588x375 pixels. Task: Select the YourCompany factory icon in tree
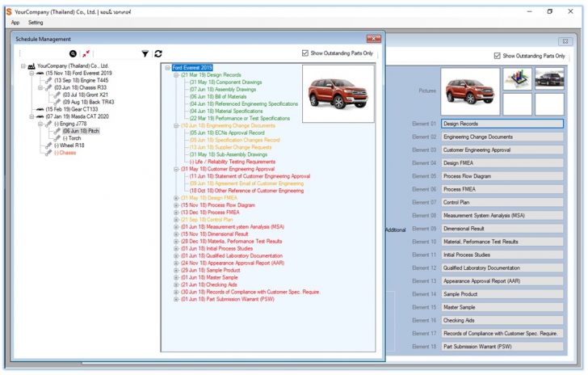(x=31, y=65)
